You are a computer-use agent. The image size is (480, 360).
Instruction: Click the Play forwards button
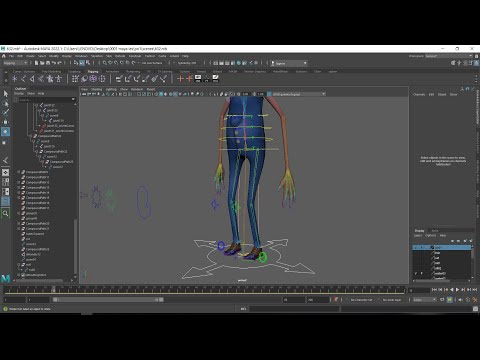point(457,290)
